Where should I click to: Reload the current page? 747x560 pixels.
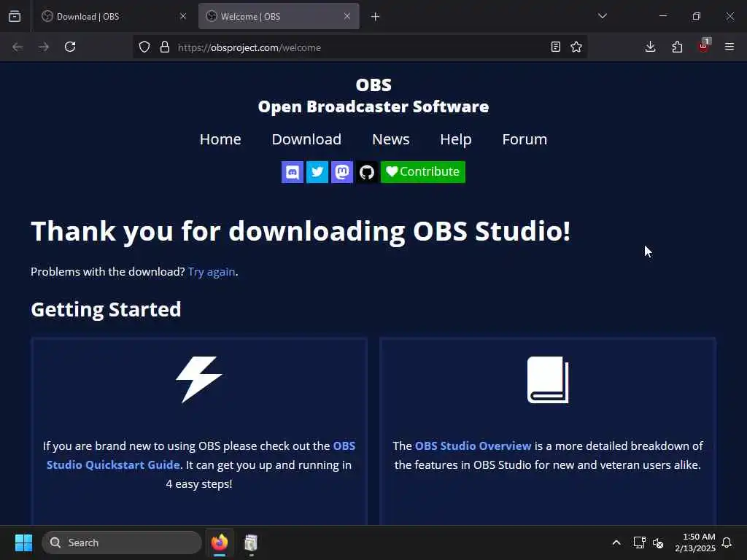click(70, 47)
